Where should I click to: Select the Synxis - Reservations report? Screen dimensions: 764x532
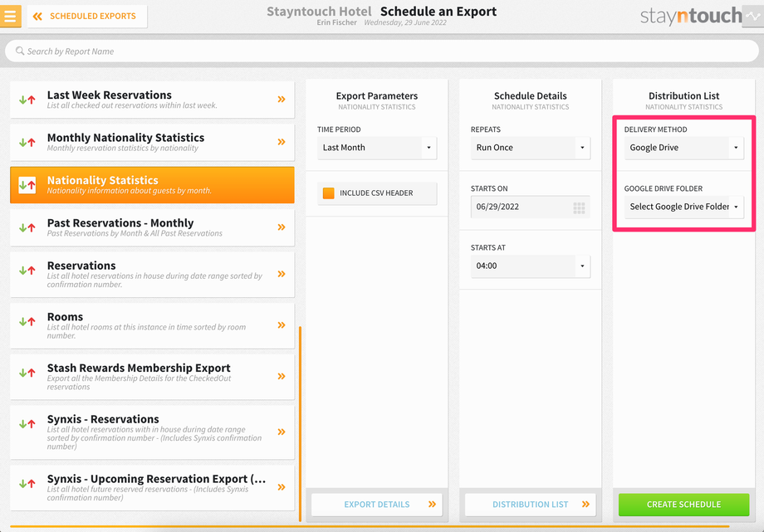click(152, 432)
